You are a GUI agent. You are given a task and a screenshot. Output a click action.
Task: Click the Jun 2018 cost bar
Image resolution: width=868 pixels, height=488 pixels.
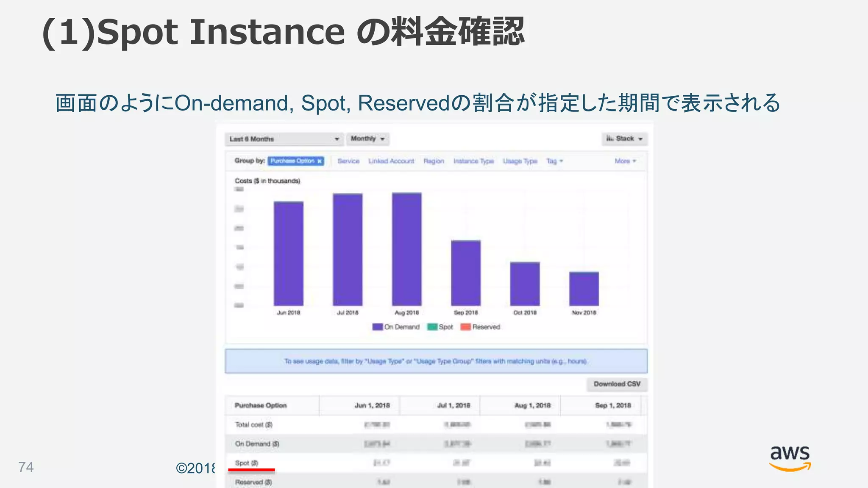pos(289,253)
